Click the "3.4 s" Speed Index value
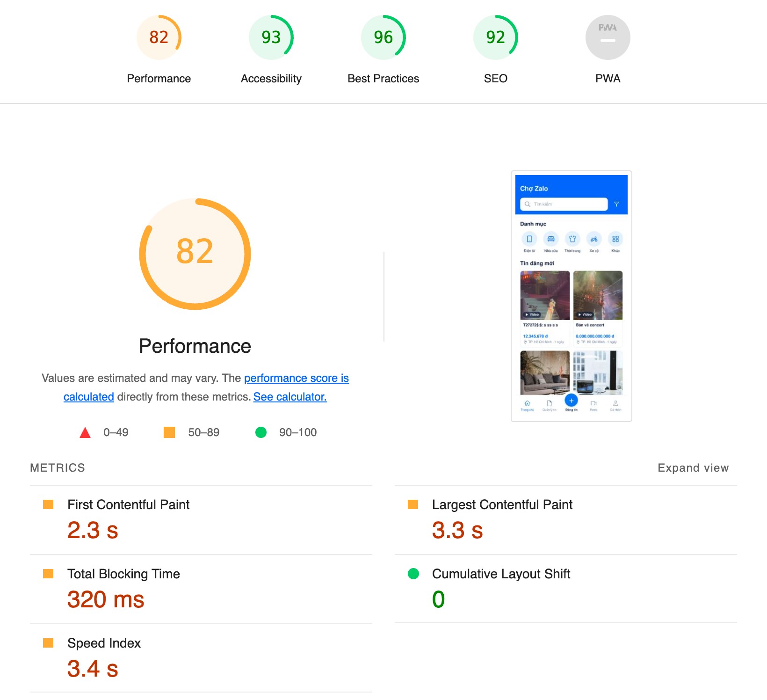This screenshot has height=700, width=767. coord(93,669)
